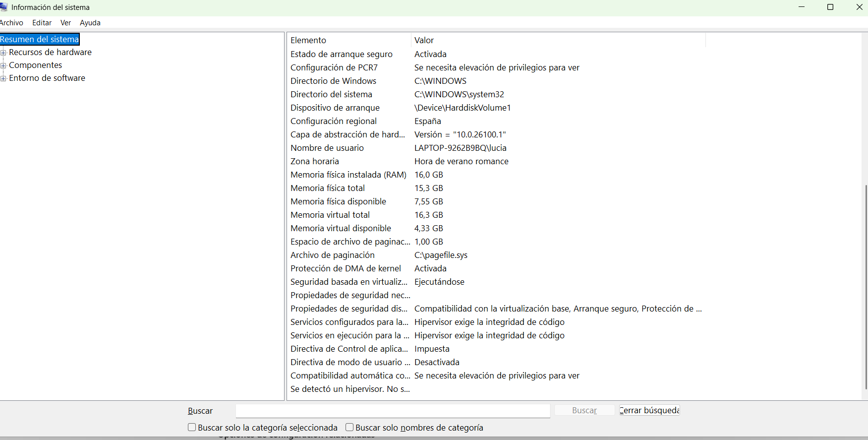The width and height of the screenshot is (868, 440).
Task: Click the value C:\pagefile.sys
Action: pos(441,255)
